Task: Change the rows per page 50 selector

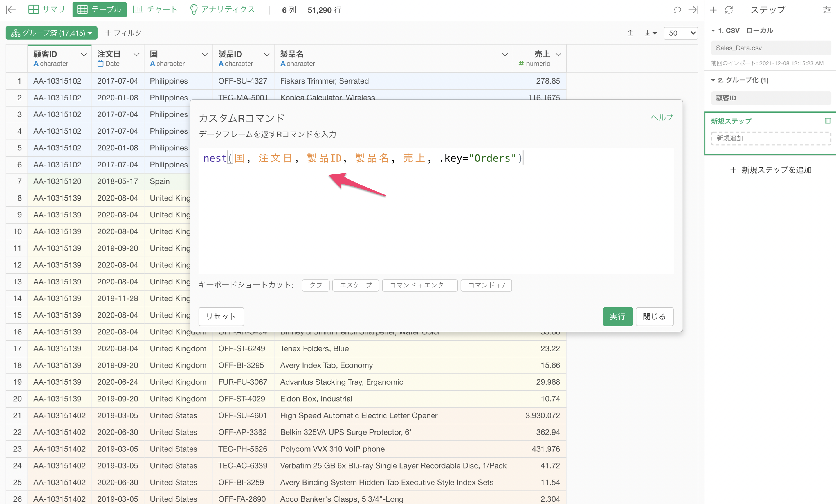Action: coord(680,33)
